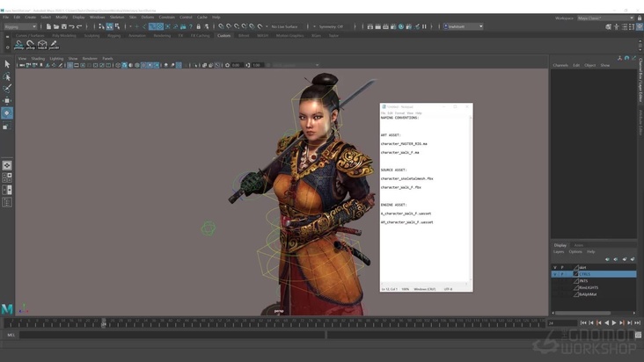Click create new layer icon in Layer Editor
Image resolution: width=644 pixels, height=362 pixels.
pyautogui.click(x=625, y=259)
